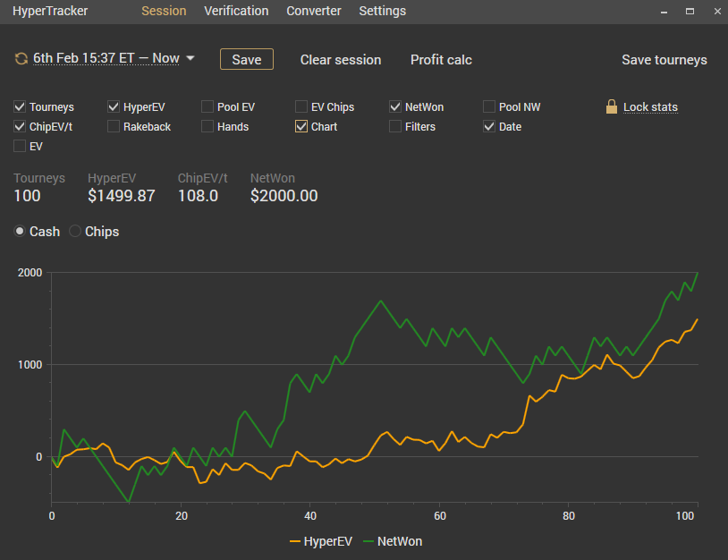
Task: Click Clear session
Action: coord(341,60)
